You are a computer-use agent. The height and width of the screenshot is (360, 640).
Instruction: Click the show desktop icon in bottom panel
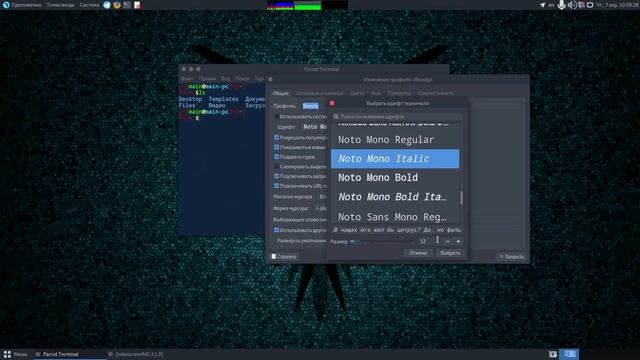(x=553, y=354)
